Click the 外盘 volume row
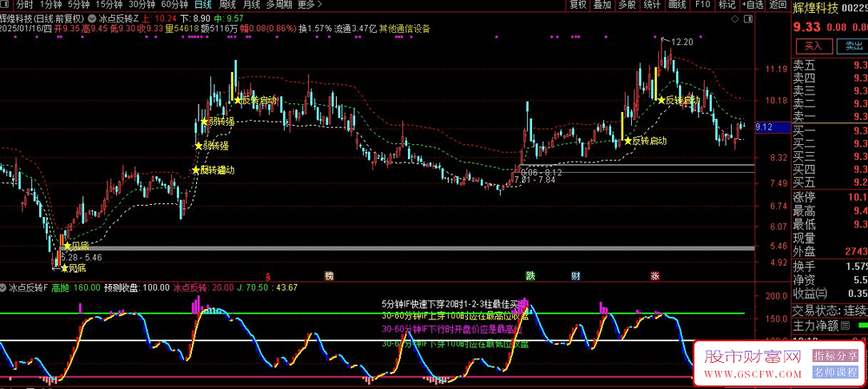The height and width of the screenshot is (389, 868). tap(829, 251)
